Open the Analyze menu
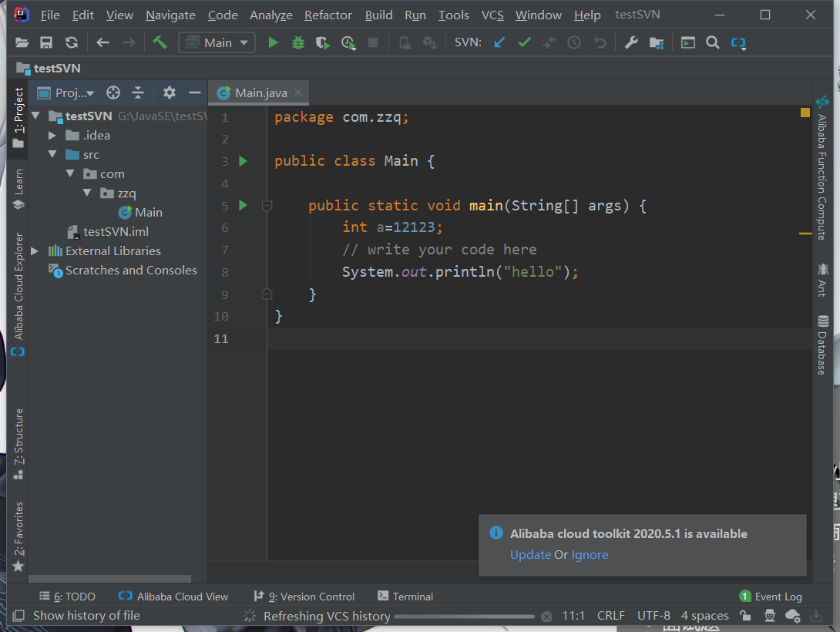 [271, 15]
